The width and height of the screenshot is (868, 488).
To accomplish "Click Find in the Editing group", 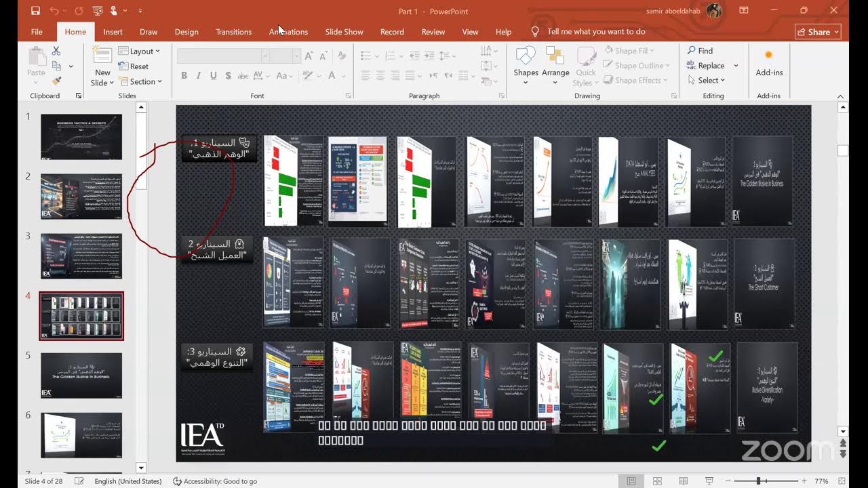I will click(700, 51).
